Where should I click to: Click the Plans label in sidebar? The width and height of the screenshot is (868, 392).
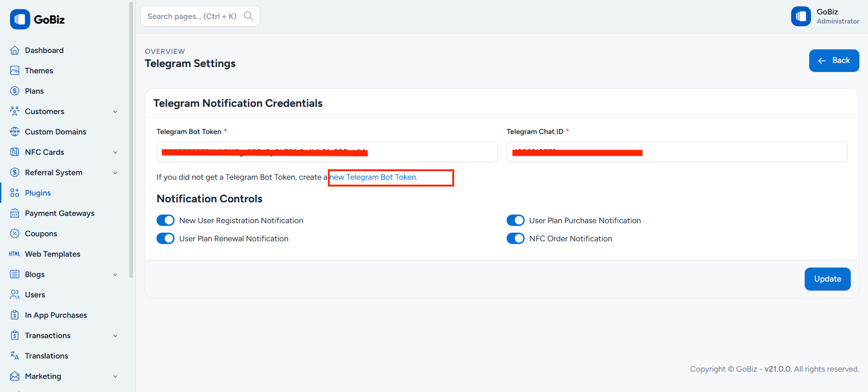pos(34,91)
